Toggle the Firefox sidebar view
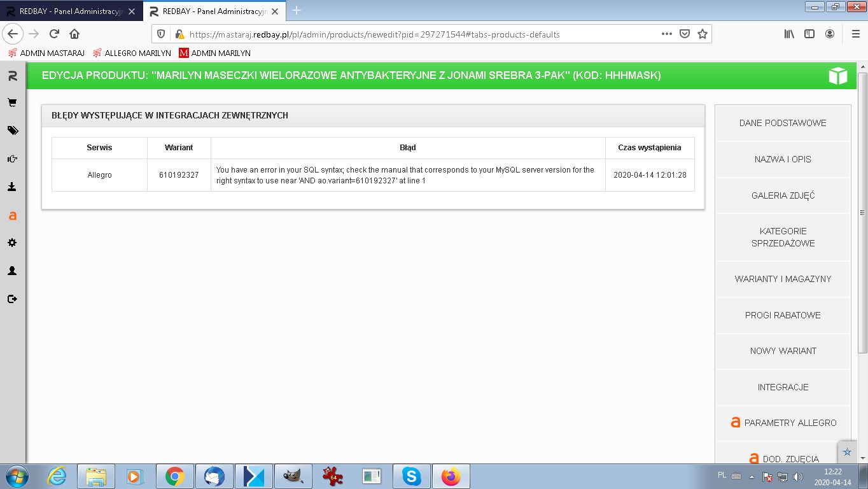 [x=809, y=34]
